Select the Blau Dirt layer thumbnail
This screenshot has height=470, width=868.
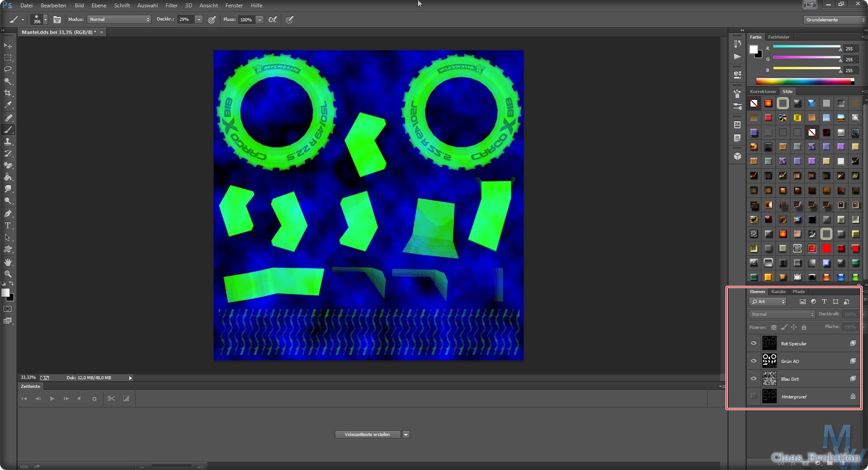[769, 379]
